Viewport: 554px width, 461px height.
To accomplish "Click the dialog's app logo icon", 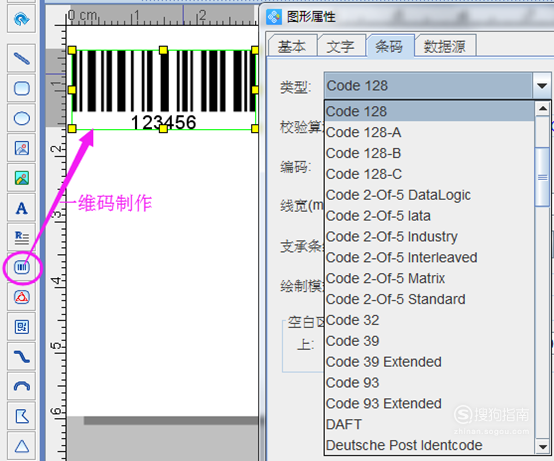I will (x=274, y=17).
